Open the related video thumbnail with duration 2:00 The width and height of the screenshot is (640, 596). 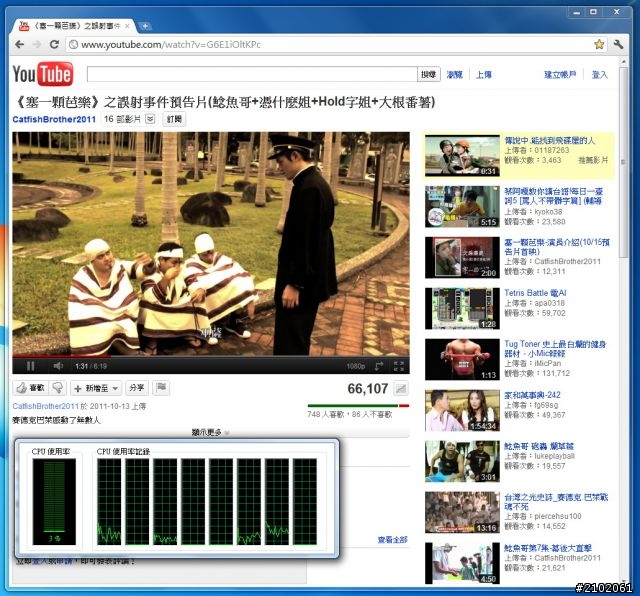pos(462,258)
